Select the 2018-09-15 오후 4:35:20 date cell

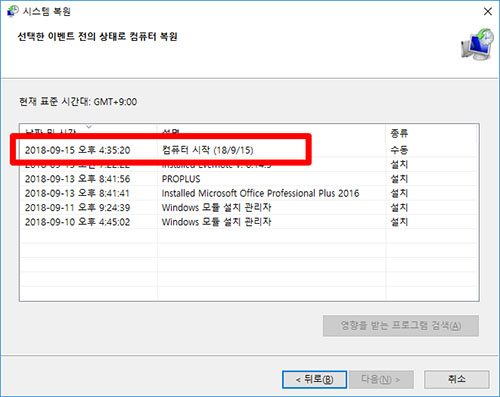point(77,150)
